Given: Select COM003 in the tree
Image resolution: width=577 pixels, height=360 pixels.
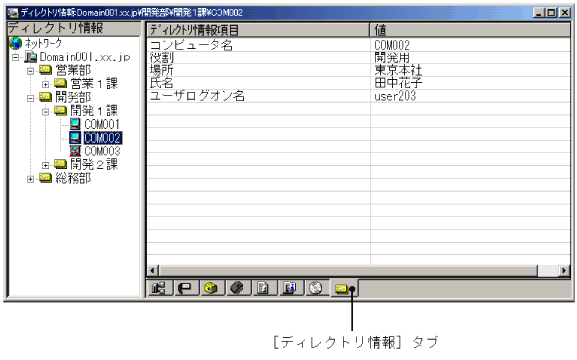Looking at the screenshot, I should (x=102, y=151).
